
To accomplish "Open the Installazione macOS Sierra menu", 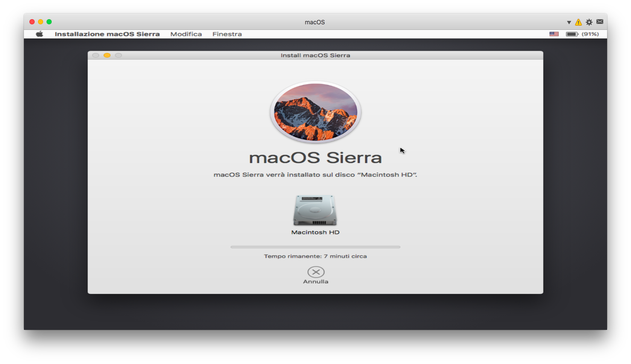I will 107,34.
